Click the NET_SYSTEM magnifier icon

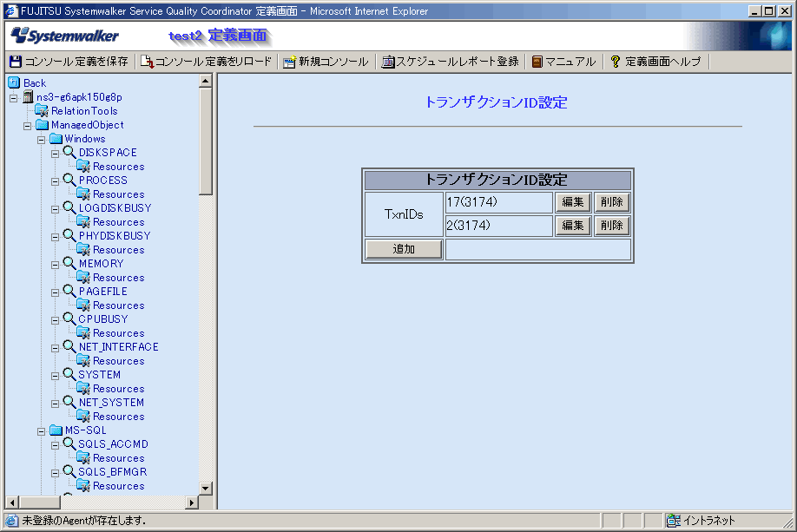click(x=69, y=402)
